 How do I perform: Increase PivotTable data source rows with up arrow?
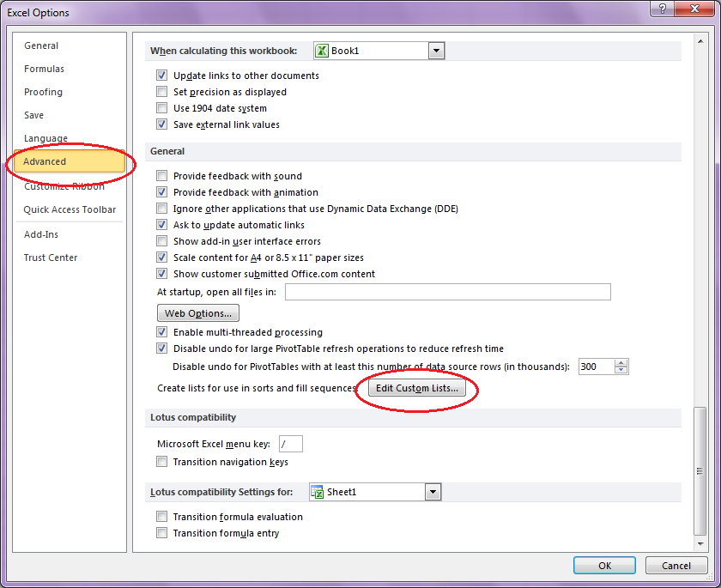tap(620, 362)
